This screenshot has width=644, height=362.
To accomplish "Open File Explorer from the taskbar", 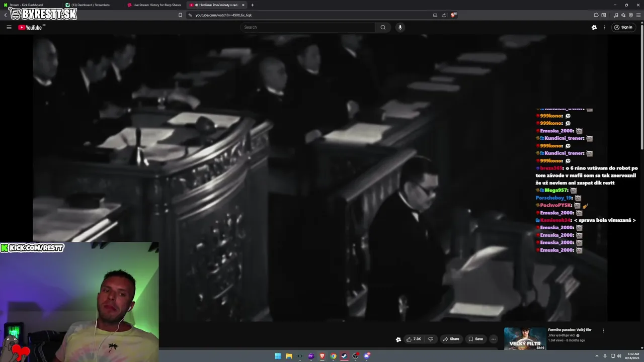I will tap(289, 356).
